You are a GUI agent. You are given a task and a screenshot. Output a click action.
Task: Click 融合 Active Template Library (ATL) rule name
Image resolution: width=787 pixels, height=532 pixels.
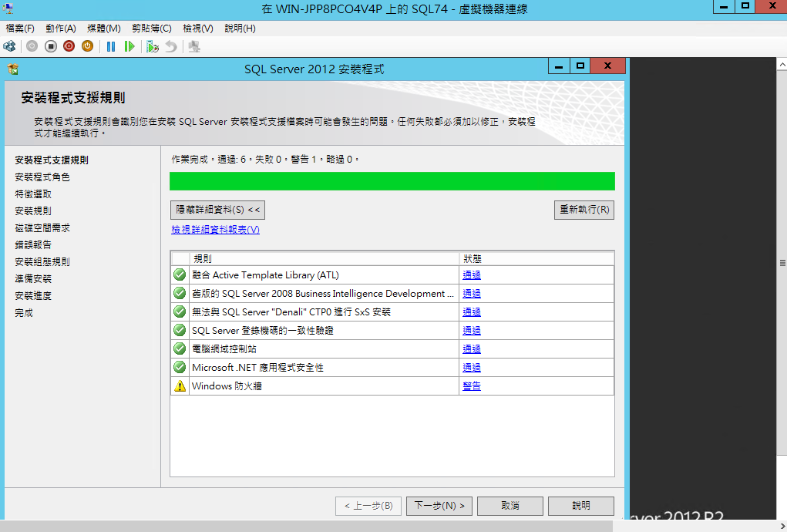[265, 275]
